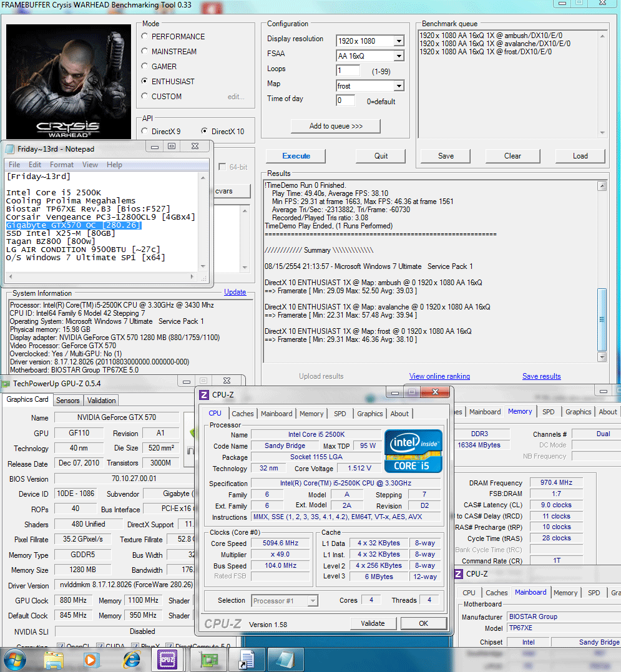Open the Help menu in Notepad
621x672 pixels.
(x=114, y=165)
